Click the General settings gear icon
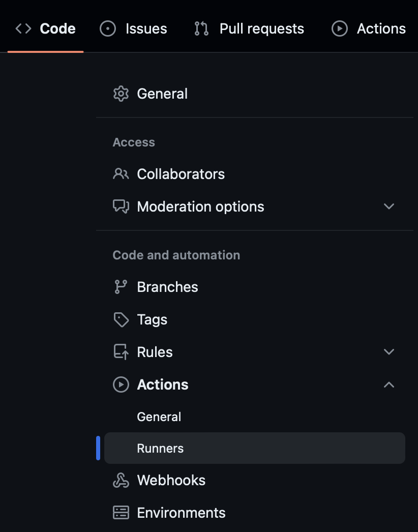Screen dimensions: 418x532 121,94
